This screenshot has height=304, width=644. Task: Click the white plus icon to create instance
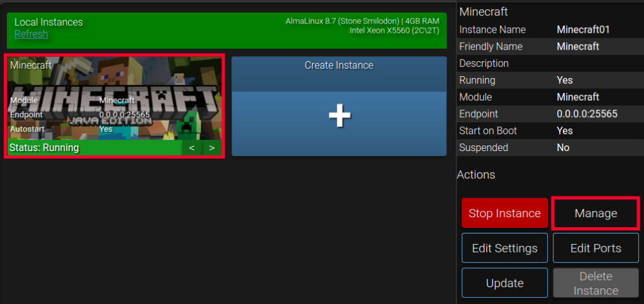(x=339, y=116)
